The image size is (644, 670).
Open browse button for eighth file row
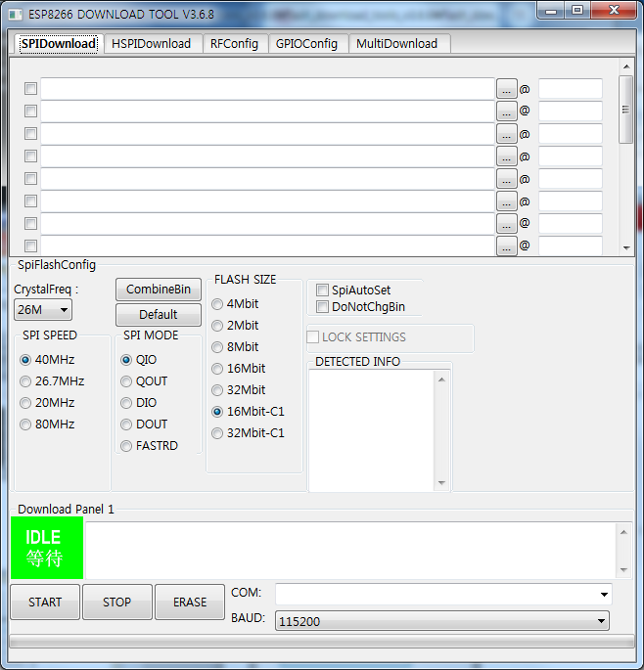[x=507, y=246]
